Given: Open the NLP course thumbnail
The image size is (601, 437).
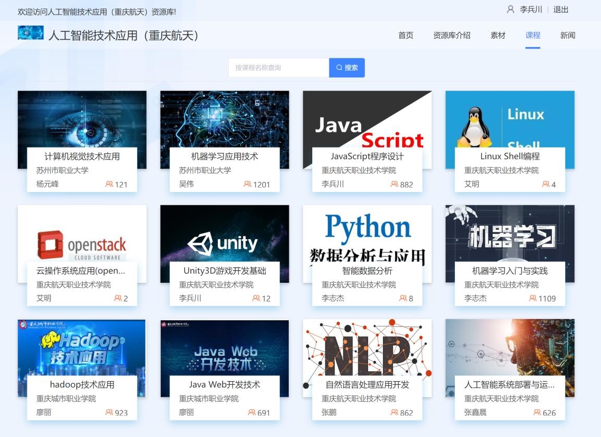Looking at the screenshot, I should pyautogui.click(x=367, y=348).
